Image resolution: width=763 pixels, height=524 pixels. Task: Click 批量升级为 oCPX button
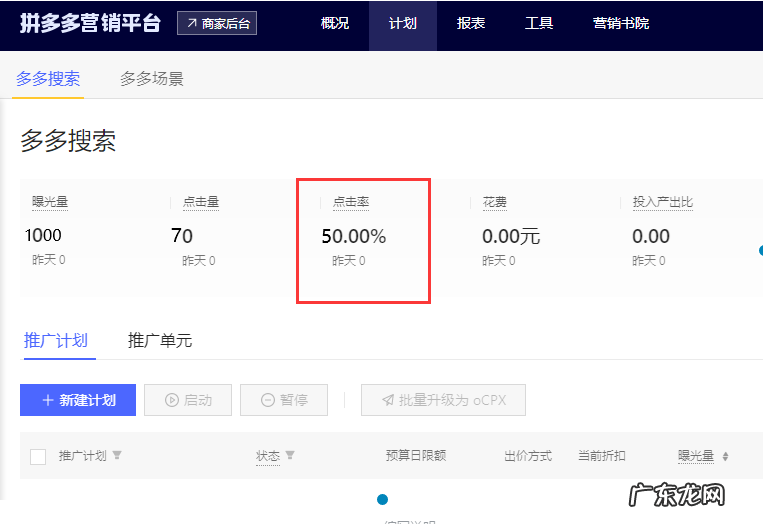[x=443, y=400]
